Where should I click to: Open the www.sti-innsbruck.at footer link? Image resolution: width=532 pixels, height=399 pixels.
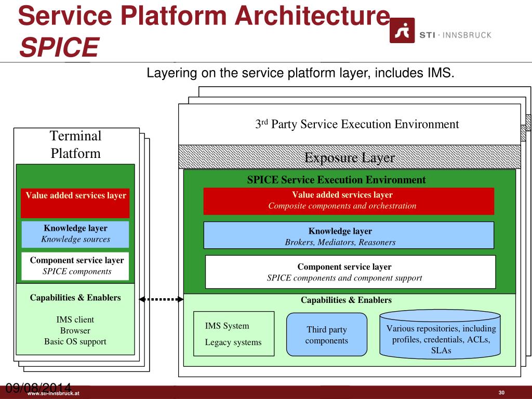tap(54, 394)
